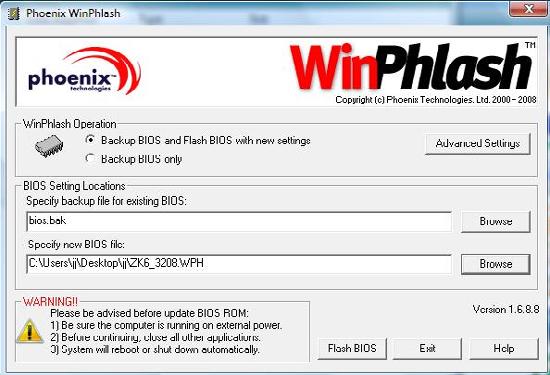Click 'System will reboot or shut down automatically' line
This screenshot has width=550, height=375.
155,349
